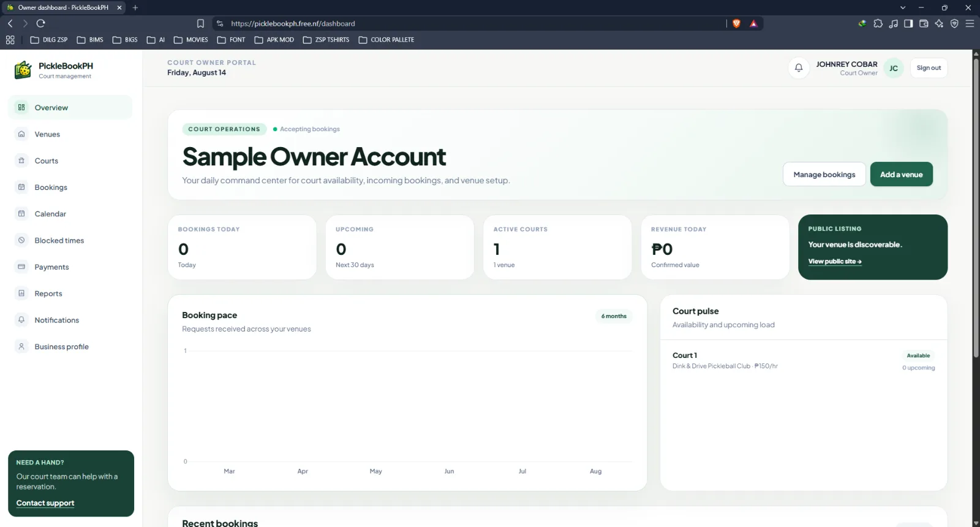Open the Leo AI sparkle icon
Image resolution: width=980 pixels, height=527 pixels.
tap(939, 23)
